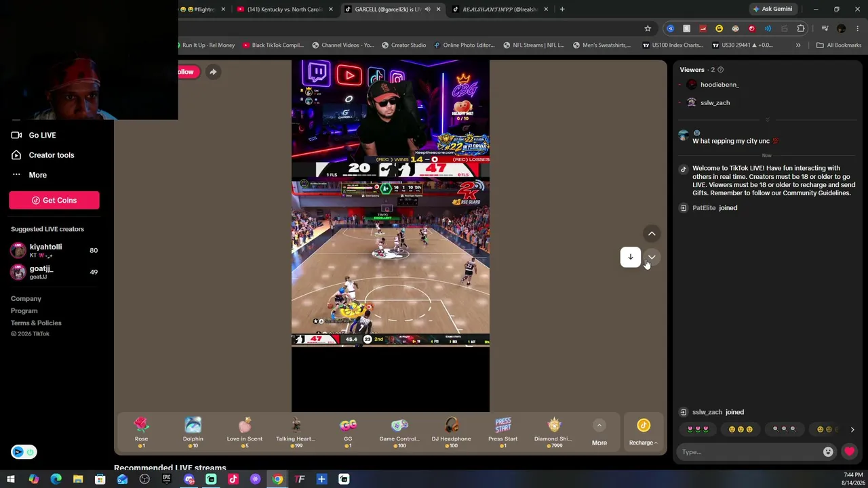Bookmark this page with the star icon
Viewport: 868px width, 488px height.
tap(648, 28)
